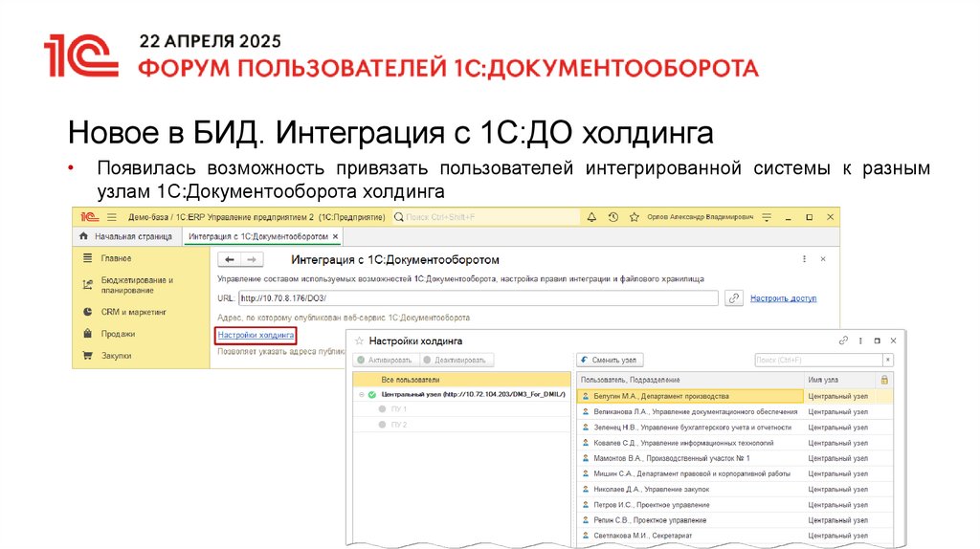Clear the holding settings search with X
This screenshot has height=549, width=980.
click(x=887, y=361)
